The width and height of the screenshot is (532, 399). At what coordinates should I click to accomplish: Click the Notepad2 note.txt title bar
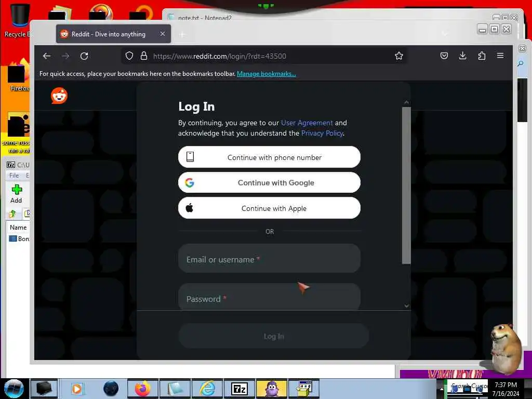click(x=326, y=17)
